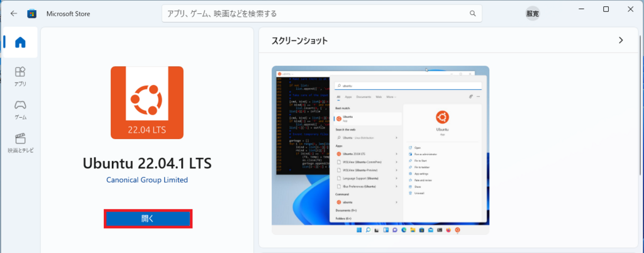Image resolution: width=644 pixels, height=253 pixels.
Task: Open the Home (house) sidebar icon
Action: [x=20, y=42]
